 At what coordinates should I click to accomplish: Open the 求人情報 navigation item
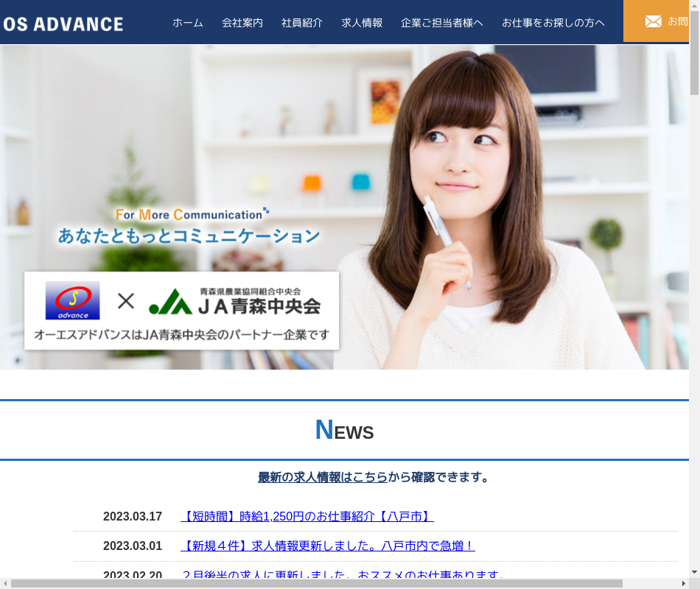[362, 23]
